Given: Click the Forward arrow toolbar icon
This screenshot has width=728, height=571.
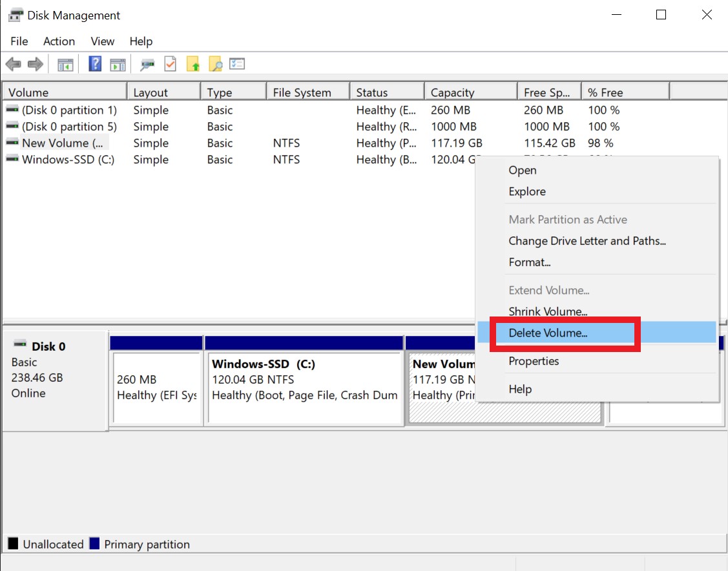Looking at the screenshot, I should pos(35,64).
